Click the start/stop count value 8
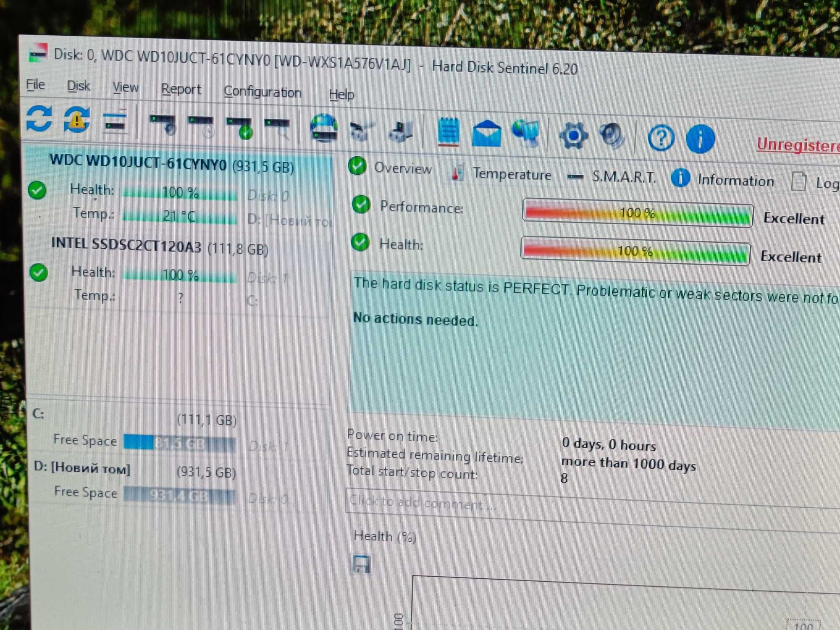Viewport: 840px width, 630px height. 564,478
